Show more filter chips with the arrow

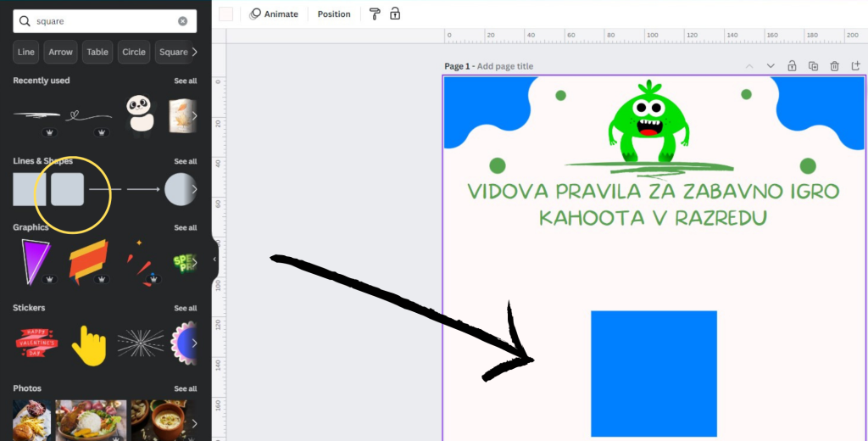tap(194, 52)
